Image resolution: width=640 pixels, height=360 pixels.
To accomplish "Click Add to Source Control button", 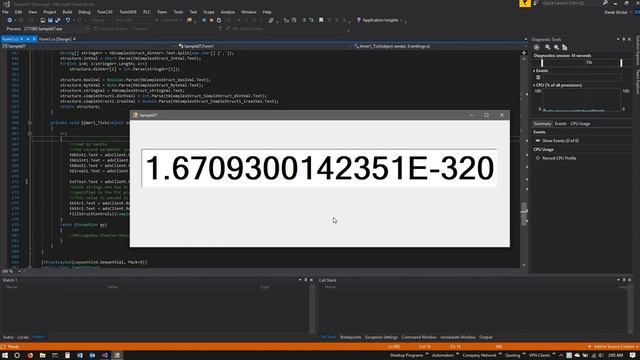I will (613, 347).
